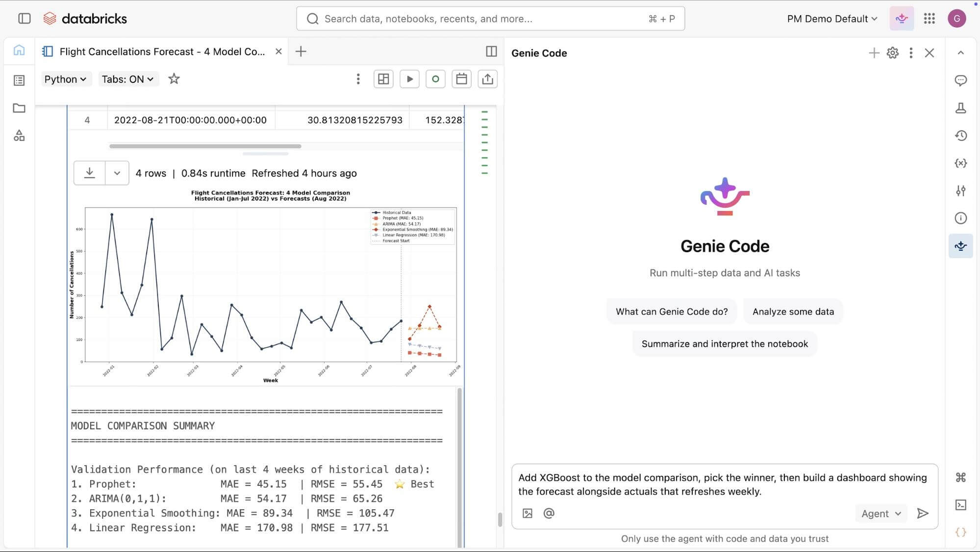Star the notebook as favorite
980x552 pixels.
[174, 79]
